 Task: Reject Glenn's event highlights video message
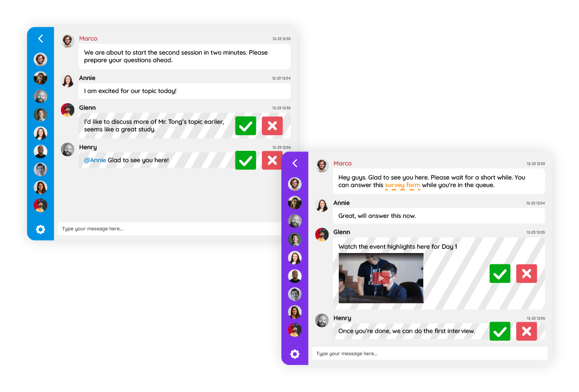pos(527,274)
